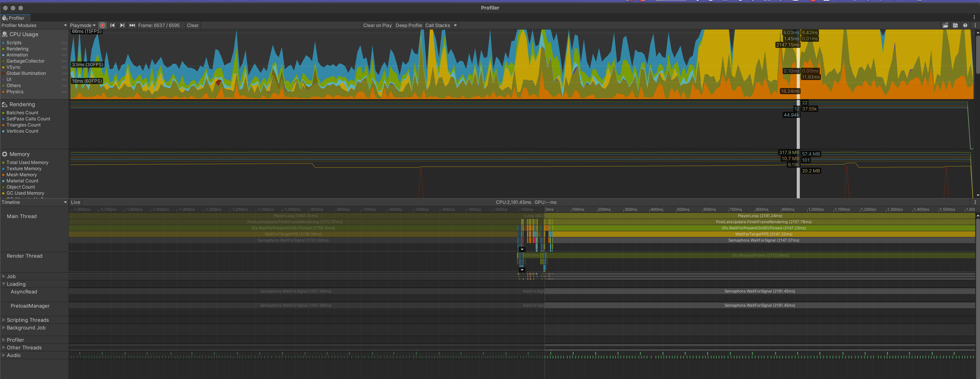
Task: Click the Memory module gear icon
Action: click(x=5, y=154)
